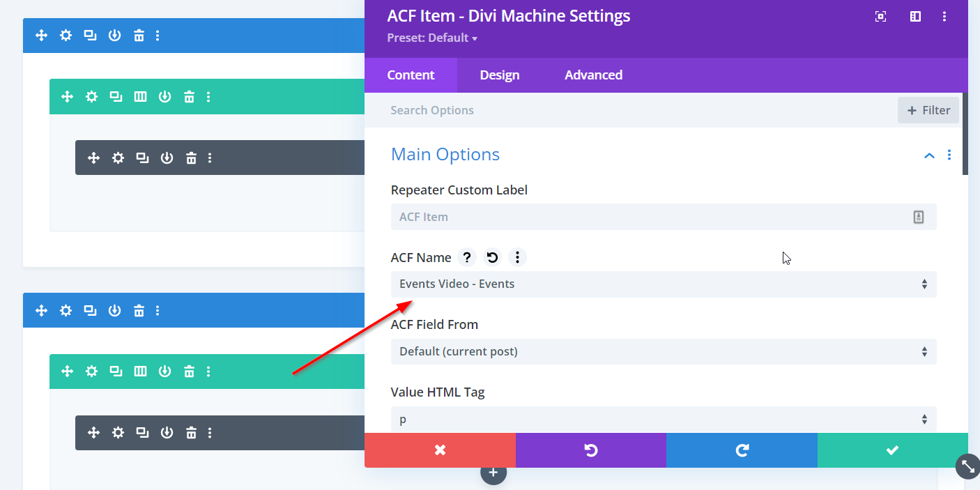
Task: Switch to the Design tab
Action: point(499,75)
